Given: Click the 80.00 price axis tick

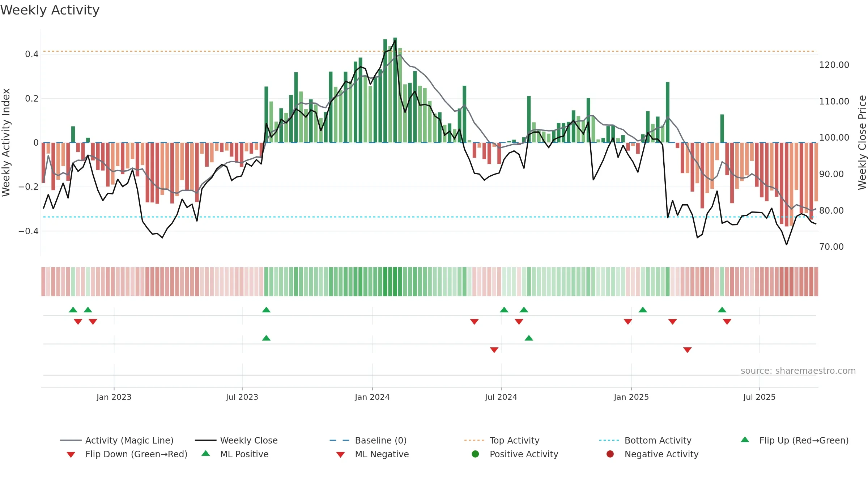Looking at the screenshot, I should click(x=831, y=210).
